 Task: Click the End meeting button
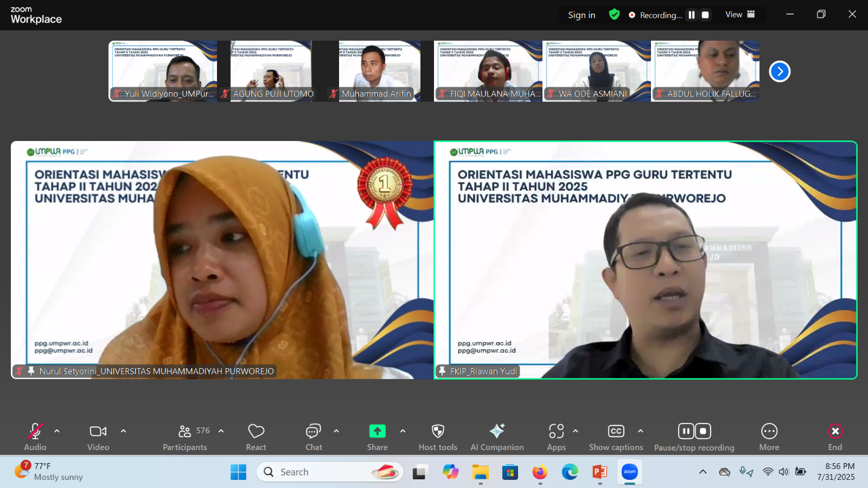pos(835,437)
